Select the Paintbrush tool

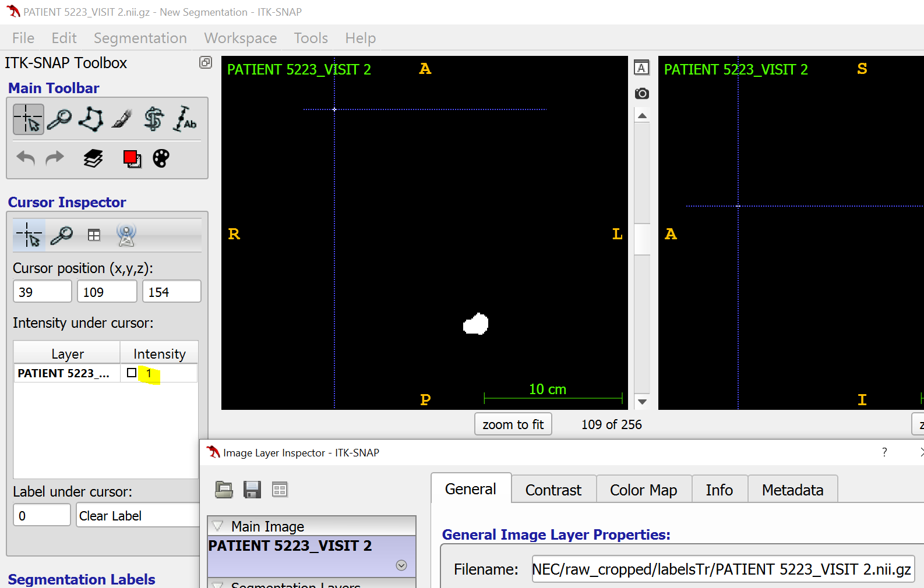coord(122,119)
